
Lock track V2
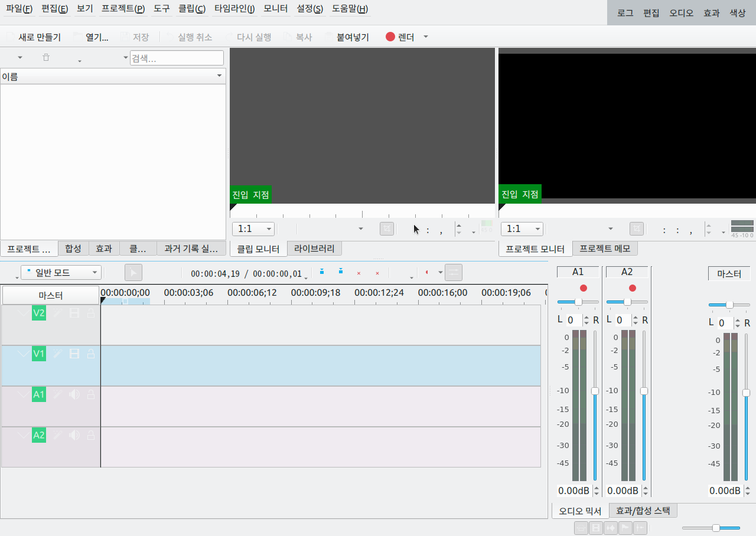(91, 313)
